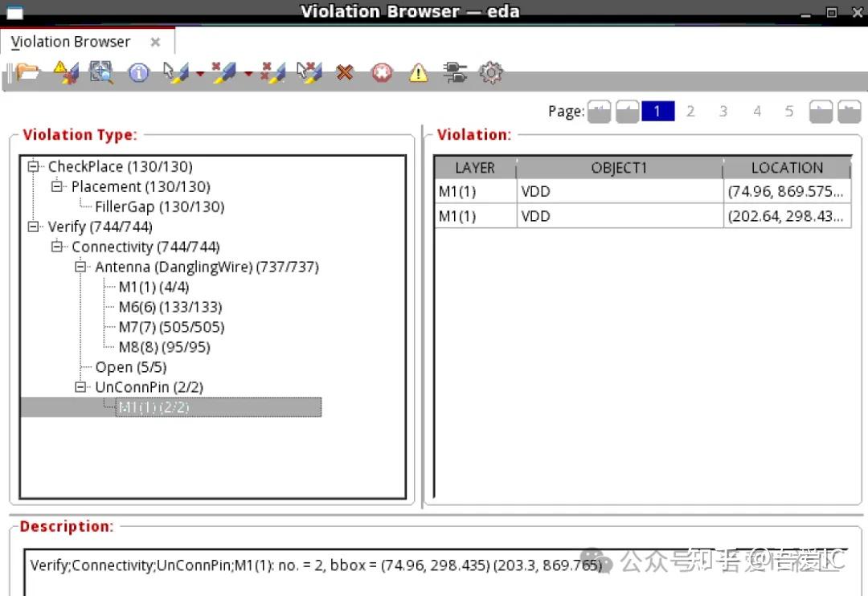868x596 pixels.
Task: Collapse the CheckPlace tree node
Action: [32, 166]
